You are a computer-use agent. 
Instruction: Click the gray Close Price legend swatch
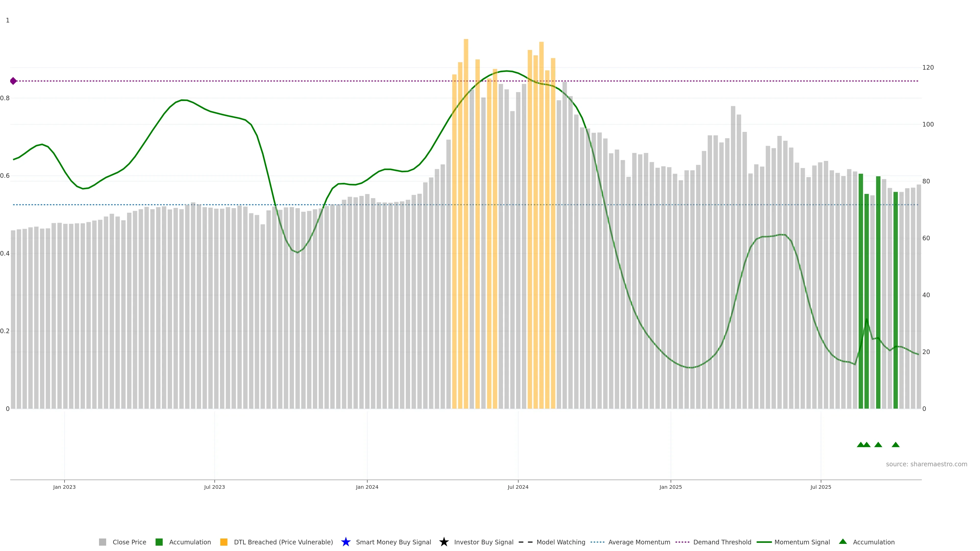(102, 542)
